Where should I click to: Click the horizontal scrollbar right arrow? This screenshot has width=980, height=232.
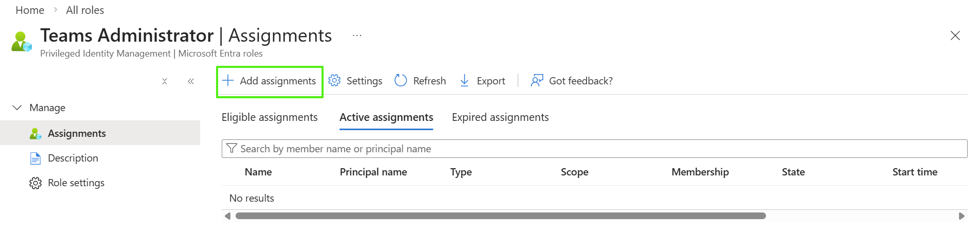tap(961, 216)
